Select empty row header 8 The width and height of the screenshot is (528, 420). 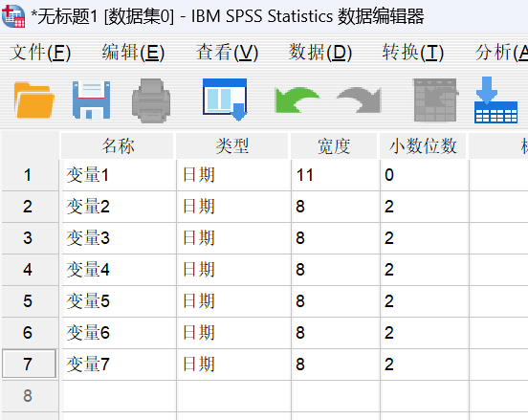point(31,396)
